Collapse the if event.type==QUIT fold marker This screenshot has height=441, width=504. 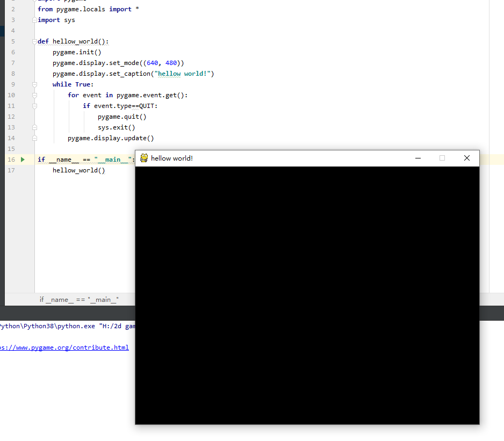34,106
